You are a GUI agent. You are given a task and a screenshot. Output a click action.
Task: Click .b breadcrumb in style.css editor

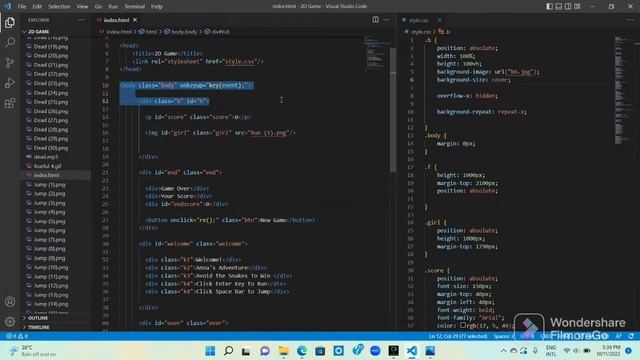point(444,31)
